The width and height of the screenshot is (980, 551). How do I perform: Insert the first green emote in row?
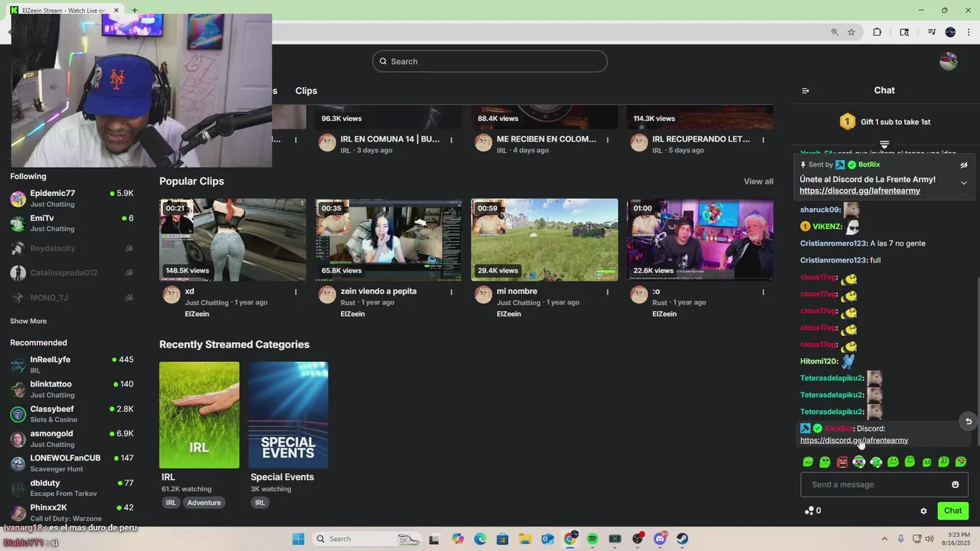click(808, 461)
